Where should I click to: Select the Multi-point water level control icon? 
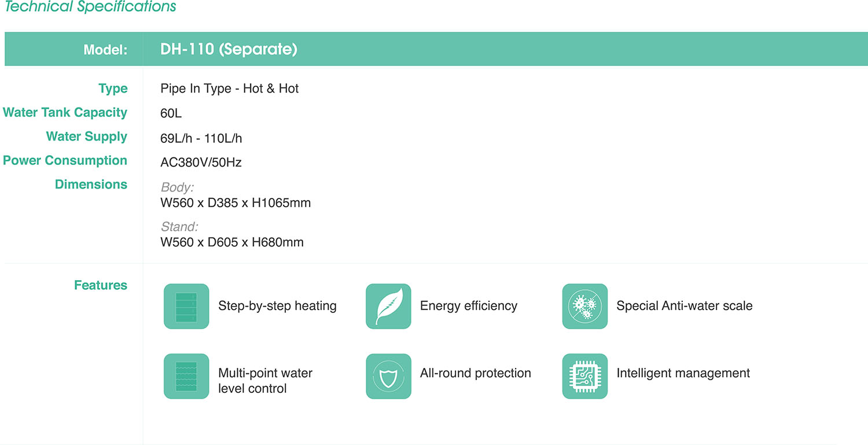click(x=186, y=376)
